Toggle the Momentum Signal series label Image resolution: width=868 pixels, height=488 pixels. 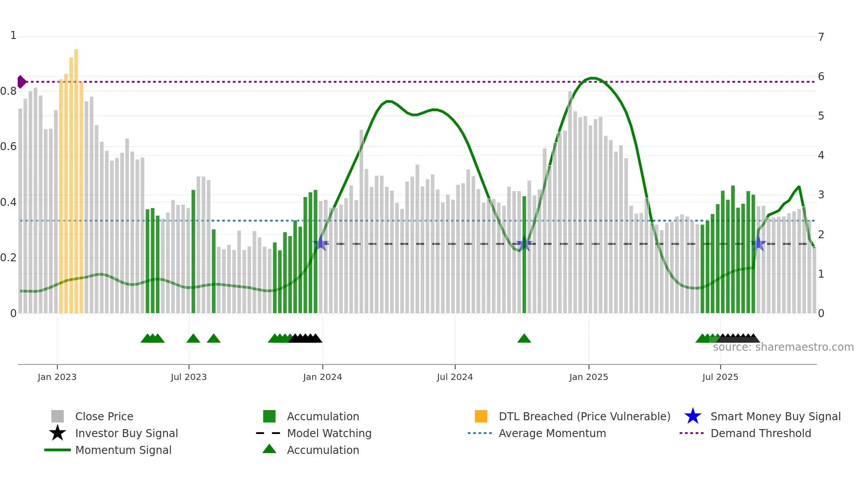point(123,450)
